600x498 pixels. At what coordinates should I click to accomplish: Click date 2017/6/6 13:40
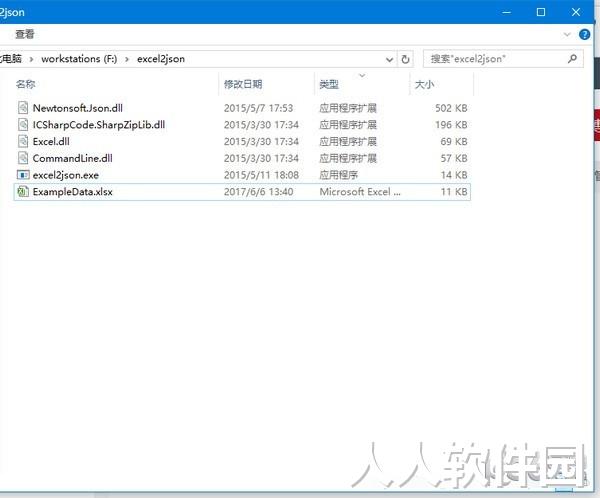click(258, 192)
